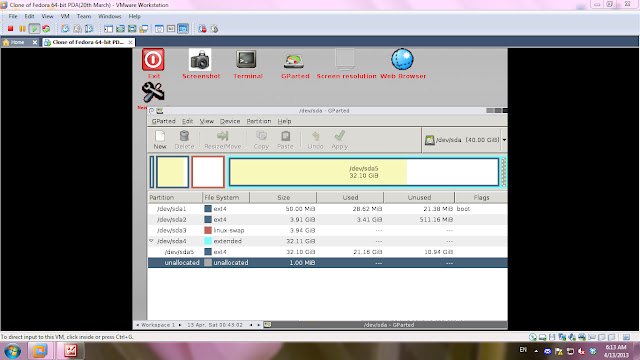Open the Partition menu
Viewport: 640px width, 360px height.
point(259,121)
